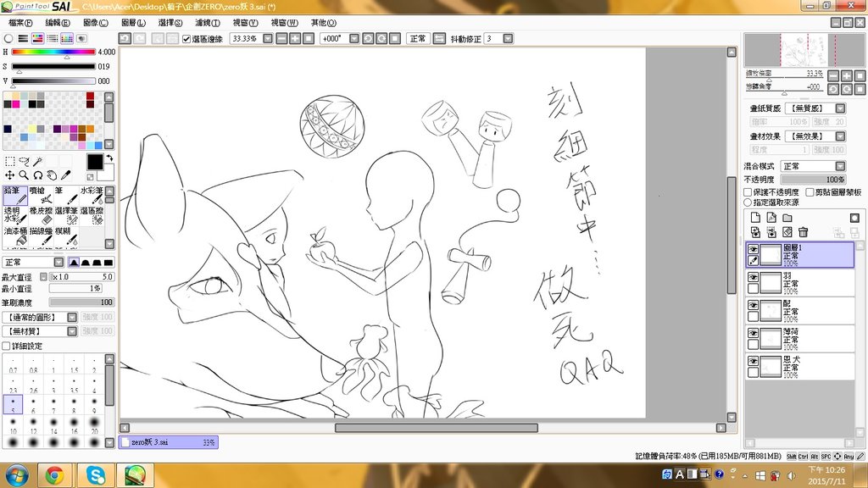Delete layer with trash icon
This screenshot has height=488, width=868.
(x=804, y=232)
